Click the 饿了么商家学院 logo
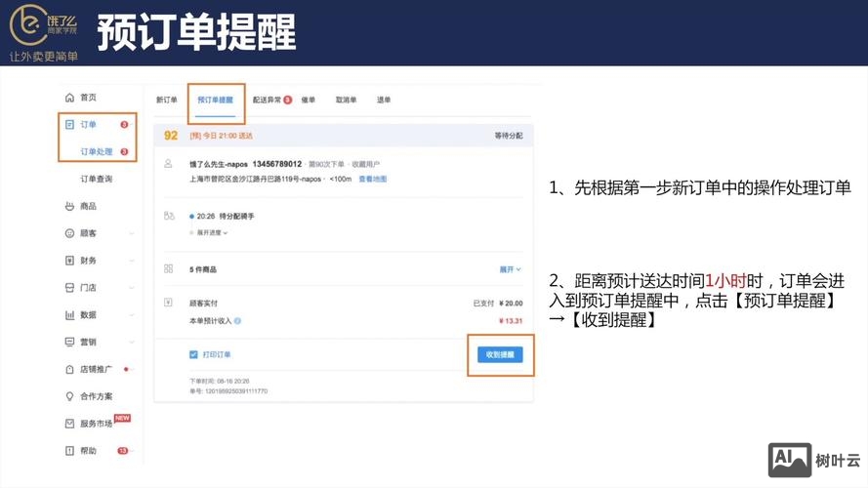The width and height of the screenshot is (868, 488). tap(43, 33)
